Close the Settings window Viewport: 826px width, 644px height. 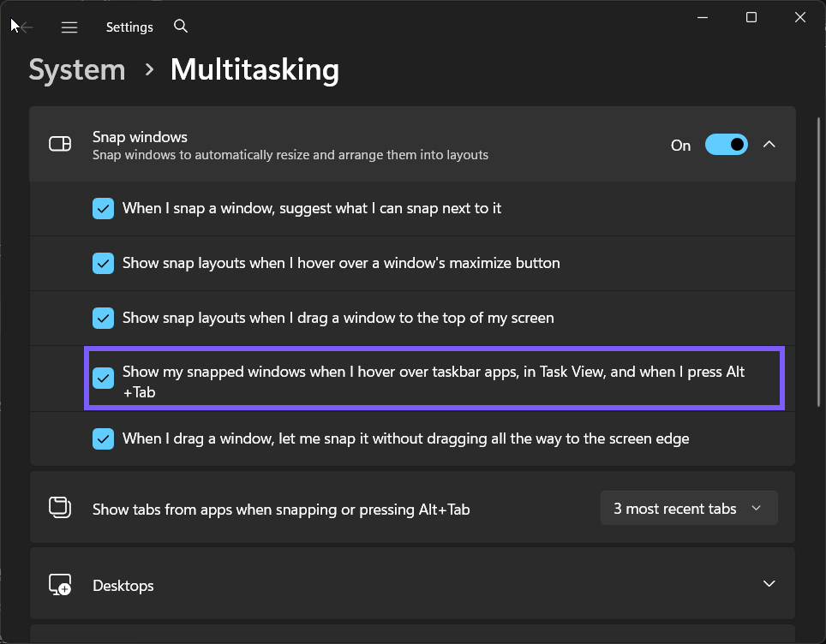coord(800,17)
